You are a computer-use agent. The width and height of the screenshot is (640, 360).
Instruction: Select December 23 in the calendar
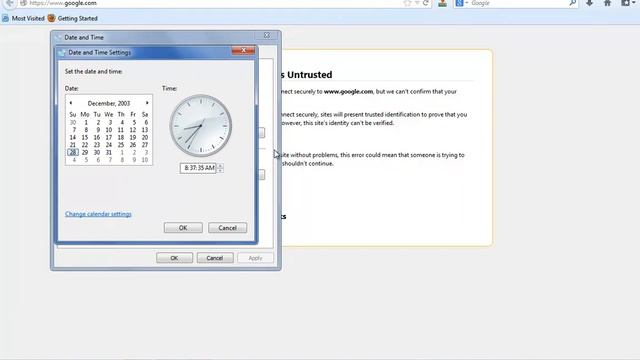(x=97, y=145)
